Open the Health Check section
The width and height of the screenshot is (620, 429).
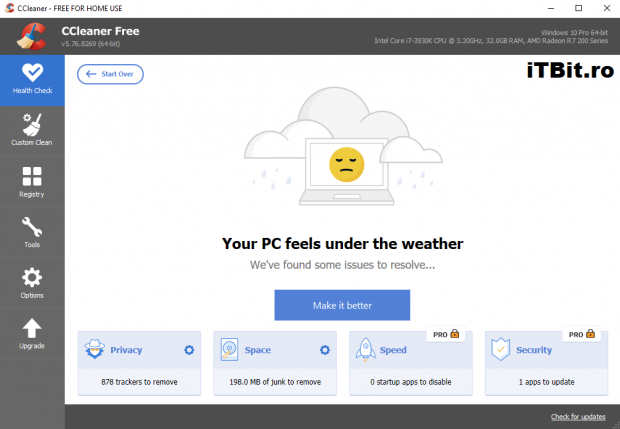click(x=32, y=78)
